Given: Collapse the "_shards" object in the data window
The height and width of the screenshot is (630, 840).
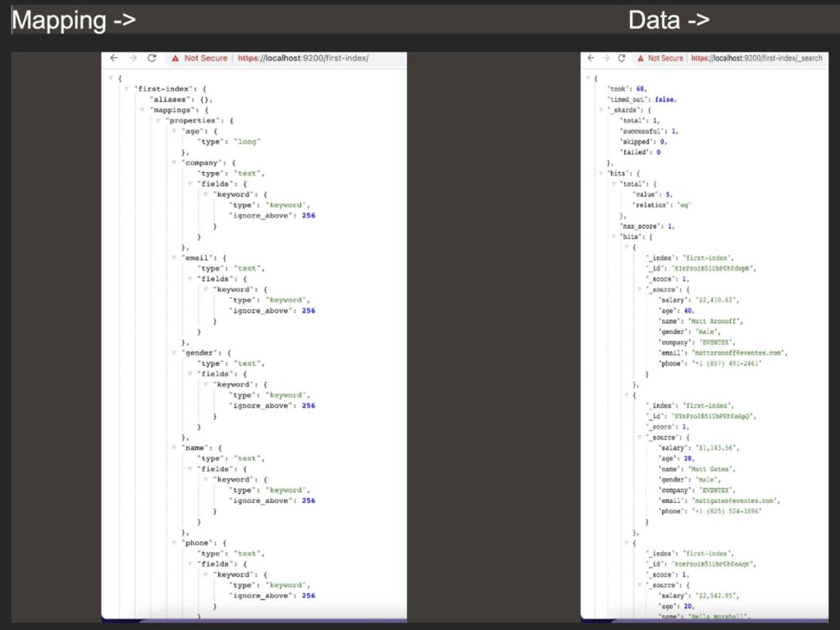Looking at the screenshot, I should (x=600, y=110).
